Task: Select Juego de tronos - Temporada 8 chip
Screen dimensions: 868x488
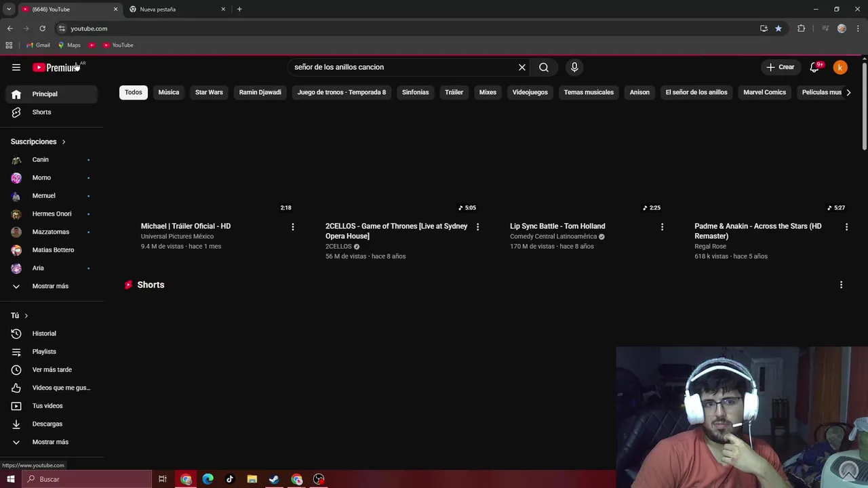Action: [342, 92]
